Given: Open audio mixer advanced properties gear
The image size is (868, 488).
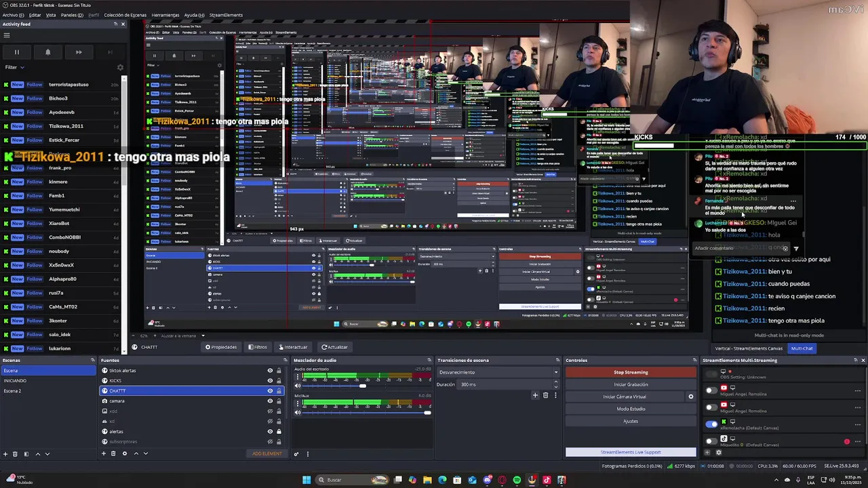Looking at the screenshot, I should (x=296, y=453).
